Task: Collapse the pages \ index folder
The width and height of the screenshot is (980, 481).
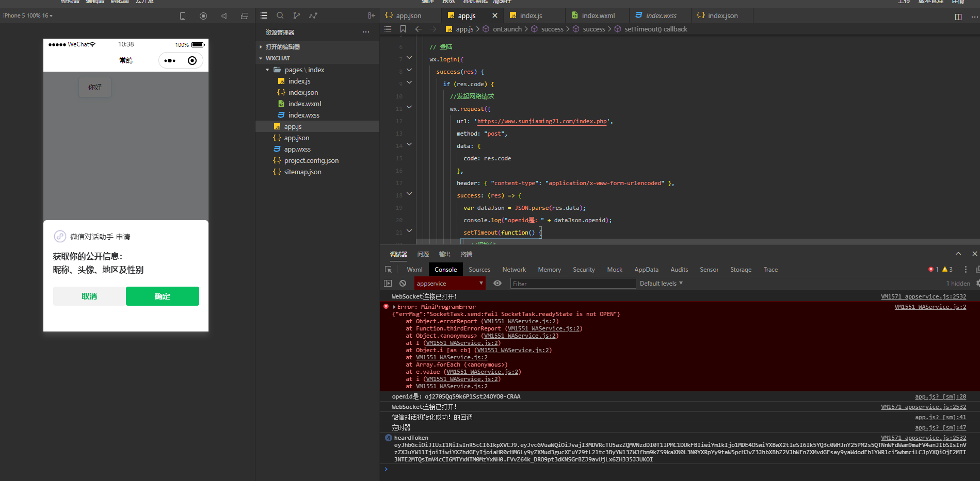Action: tap(267, 70)
